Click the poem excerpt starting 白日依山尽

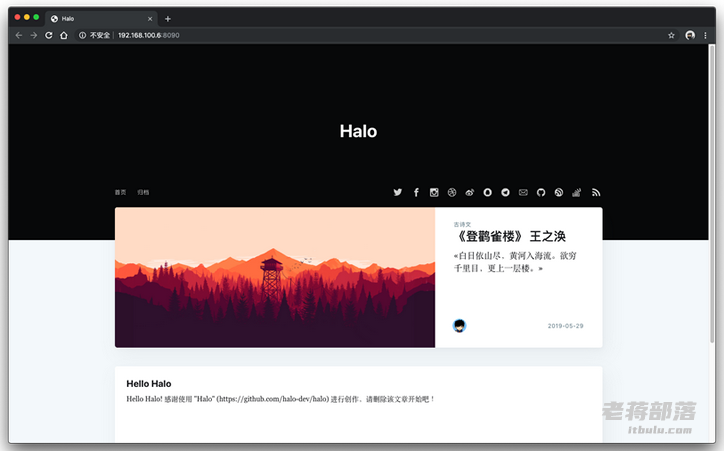coord(515,262)
